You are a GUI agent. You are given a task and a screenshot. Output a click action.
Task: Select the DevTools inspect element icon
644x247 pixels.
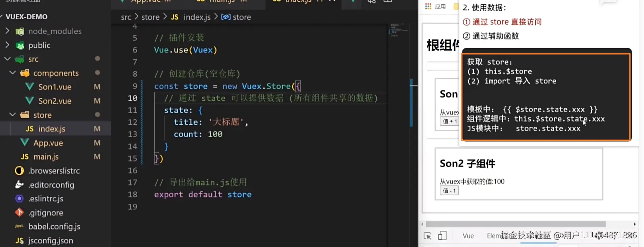click(x=427, y=236)
